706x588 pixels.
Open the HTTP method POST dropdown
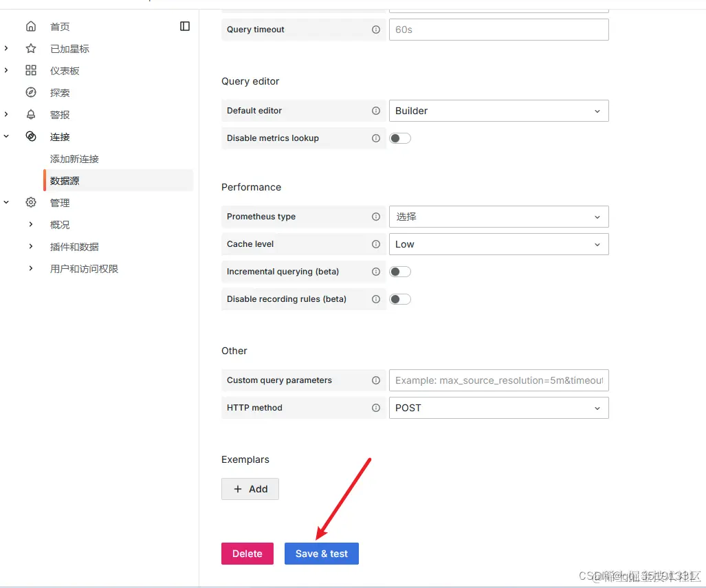click(x=499, y=408)
